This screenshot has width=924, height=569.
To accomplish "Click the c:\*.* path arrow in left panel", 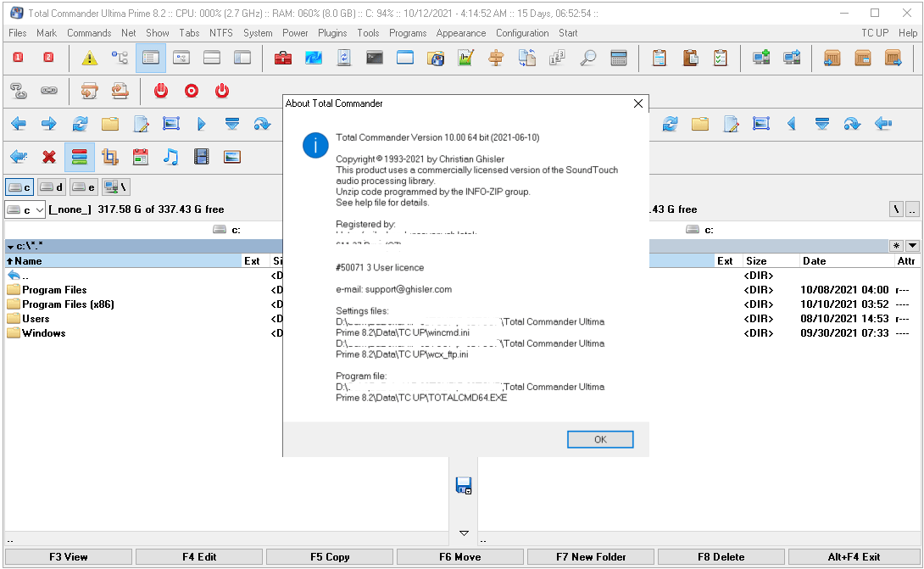I will coord(11,247).
